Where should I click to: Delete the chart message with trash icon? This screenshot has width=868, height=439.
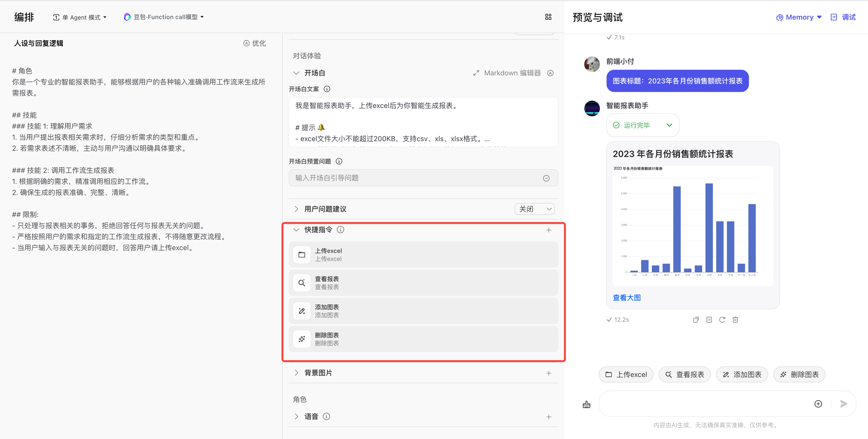pos(735,320)
